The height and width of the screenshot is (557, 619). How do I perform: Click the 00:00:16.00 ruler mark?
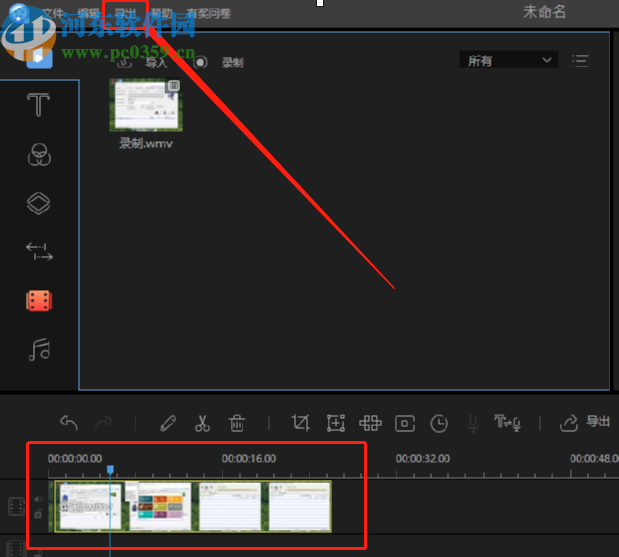[249, 458]
